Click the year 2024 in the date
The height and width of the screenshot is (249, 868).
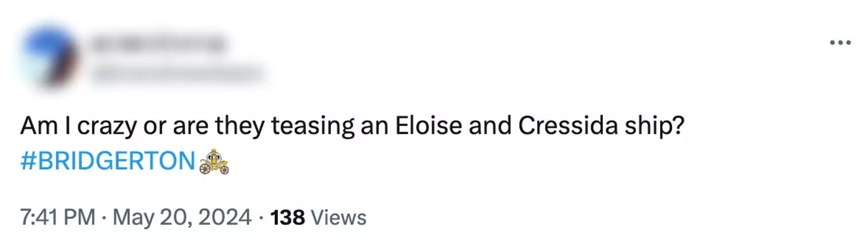click(224, 216)
